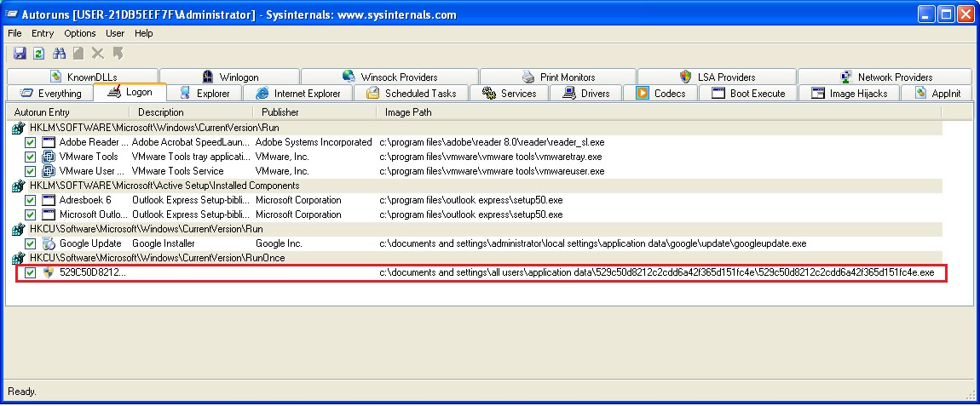Switch to the Explorer tab
980x406 pixels.
pos(205,93)
